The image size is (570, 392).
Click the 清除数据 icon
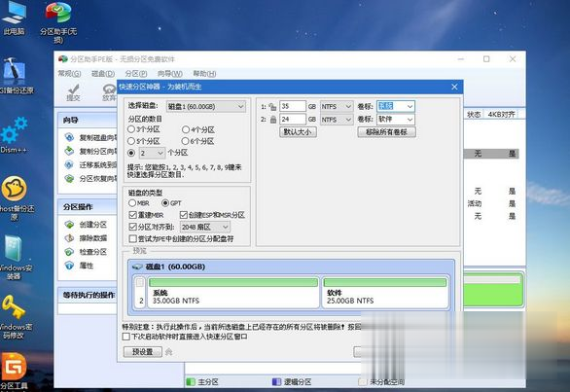(x=69, y=238)
